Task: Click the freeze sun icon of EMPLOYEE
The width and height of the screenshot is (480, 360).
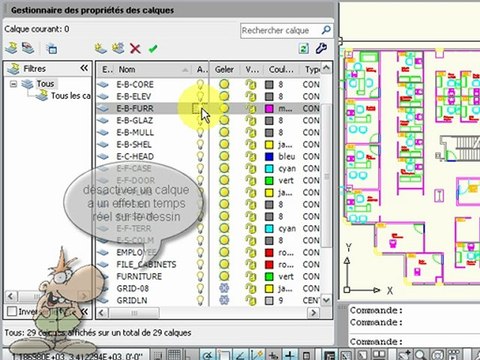Action: click(x=224, y=252)
